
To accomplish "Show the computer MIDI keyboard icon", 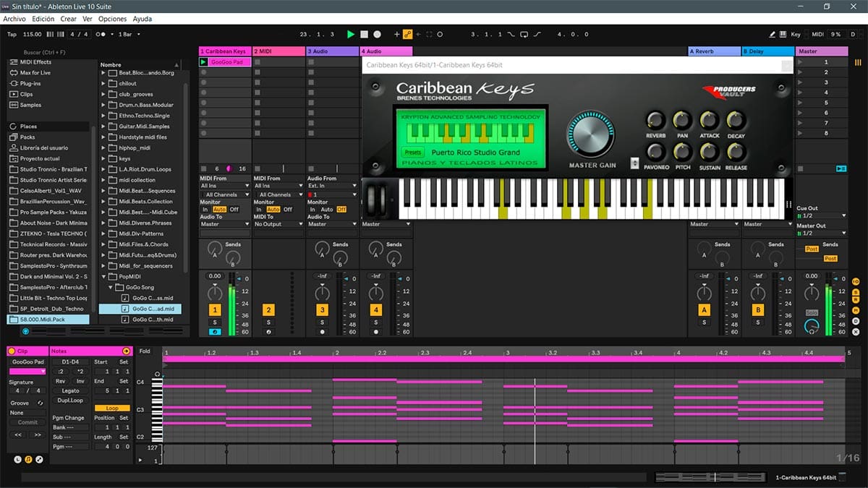I will (x=783, y=34).
